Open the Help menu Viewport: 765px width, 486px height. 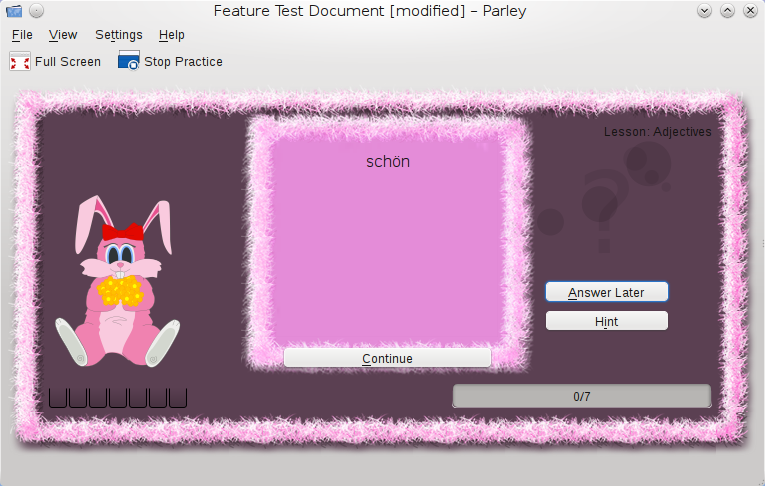pos(172,35)
